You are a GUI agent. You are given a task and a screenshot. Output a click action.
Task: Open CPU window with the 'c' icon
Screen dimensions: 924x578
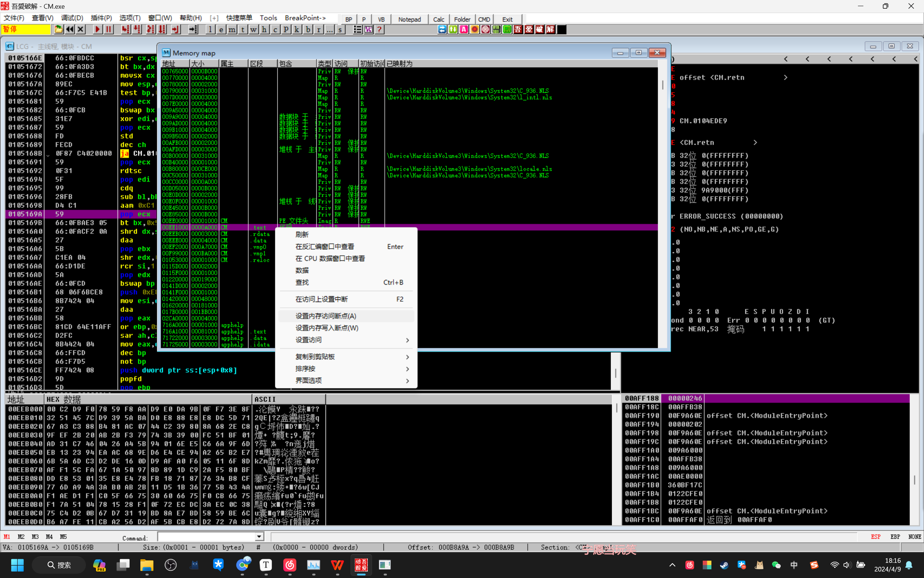275,29
